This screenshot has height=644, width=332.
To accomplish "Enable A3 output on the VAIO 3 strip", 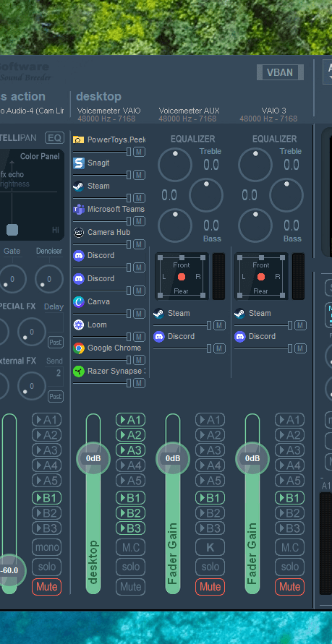I will coord(289,450).
